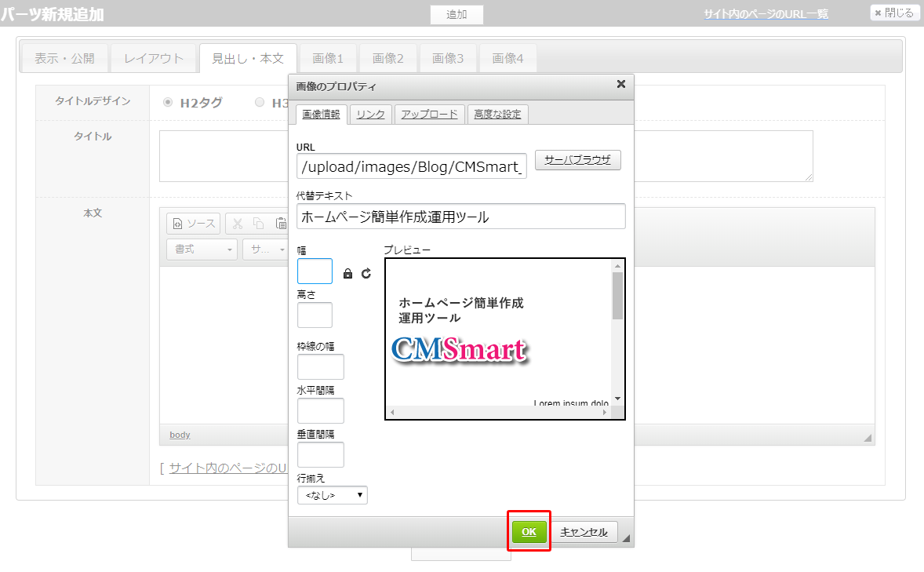This screenshot has width=924, height=572.
Task: Click the reset image size icon
Action: (x=366, y=274)
